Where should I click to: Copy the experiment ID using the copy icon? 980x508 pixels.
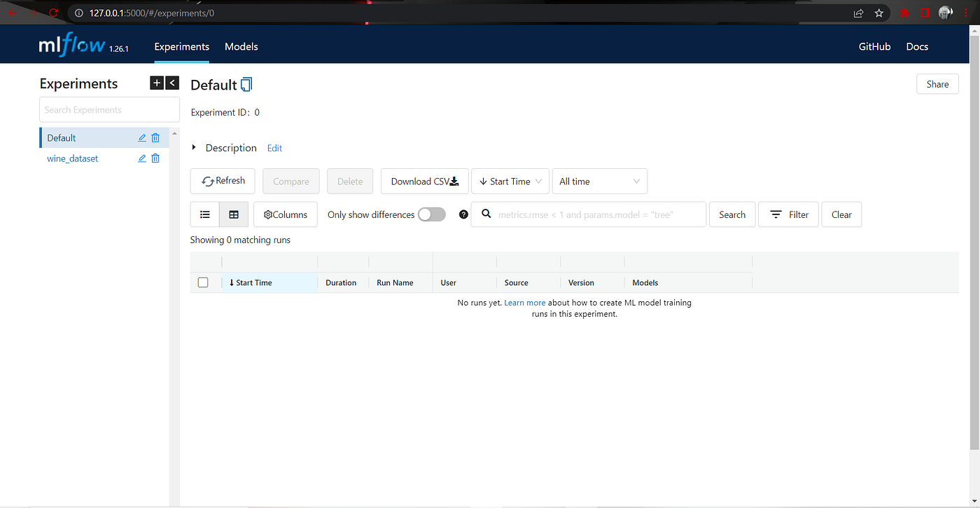[x=245, y=84]
